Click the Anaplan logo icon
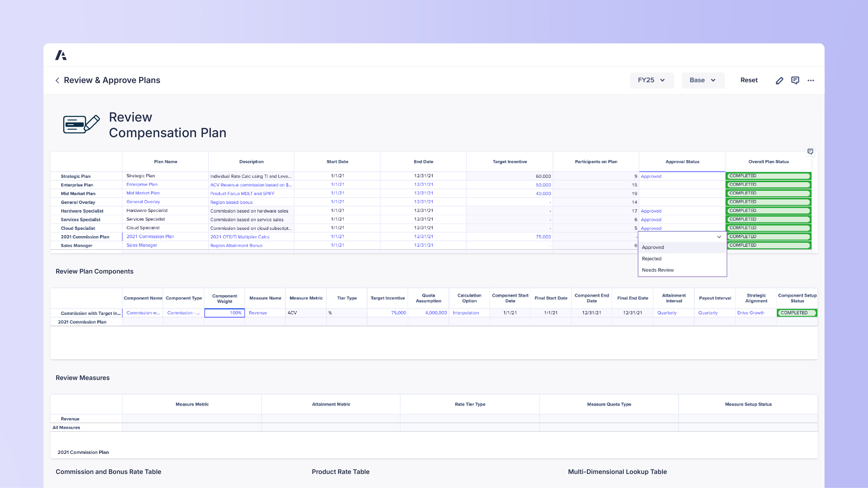868x488 pixels. click(x=61, y=55)
